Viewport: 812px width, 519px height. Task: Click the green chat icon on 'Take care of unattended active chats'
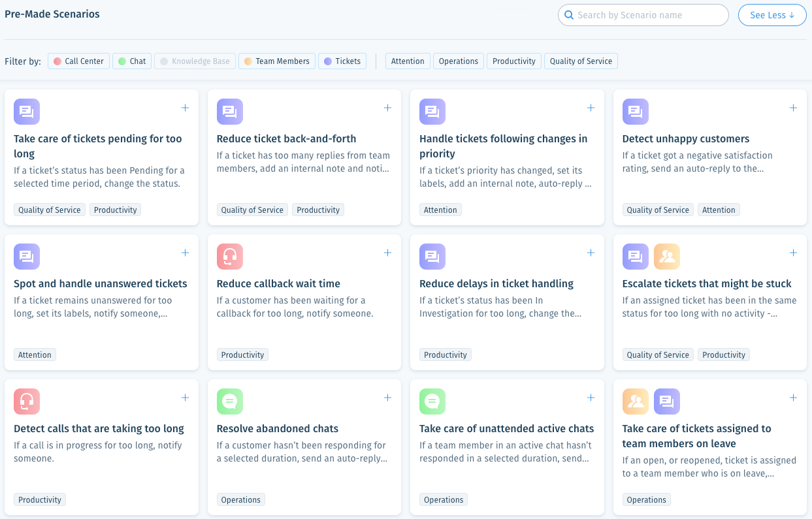432,401
